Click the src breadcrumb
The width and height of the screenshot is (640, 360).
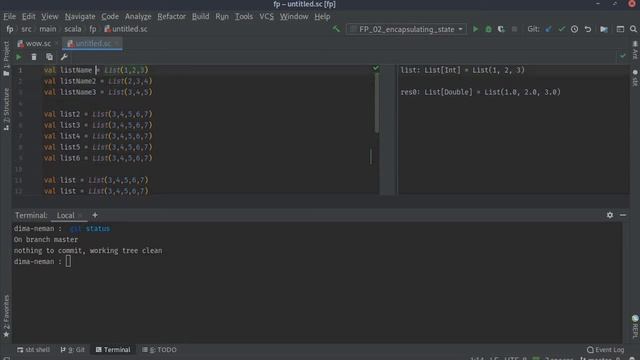click(26, 29)
